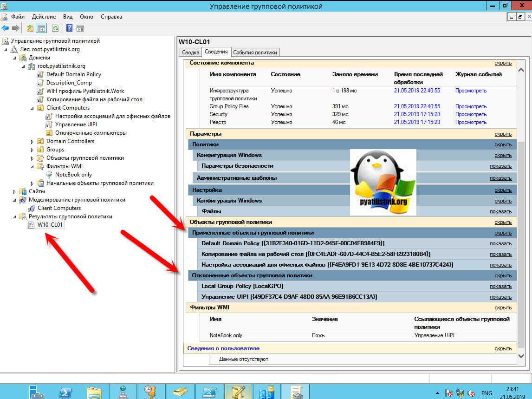
Task: Select Default Domain Policy in the tree
Action: pos(73,74)
